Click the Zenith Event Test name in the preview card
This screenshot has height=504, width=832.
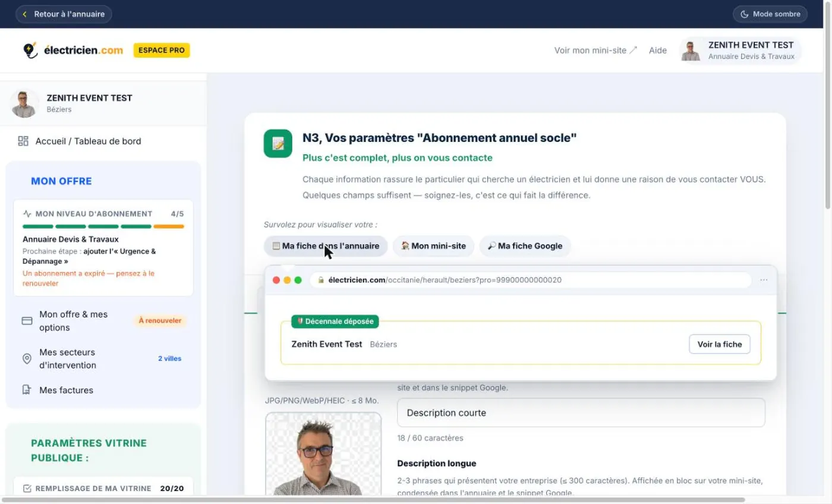point(327,344)
